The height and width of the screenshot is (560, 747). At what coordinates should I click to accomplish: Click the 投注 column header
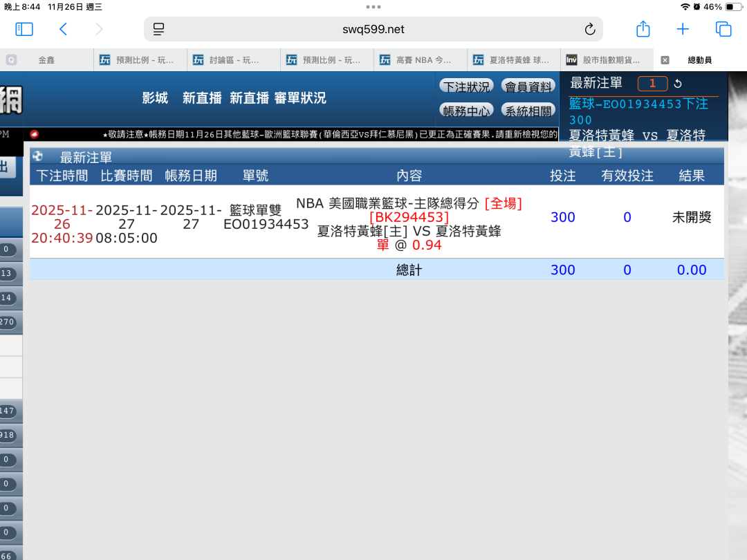[x=562, y=176]
